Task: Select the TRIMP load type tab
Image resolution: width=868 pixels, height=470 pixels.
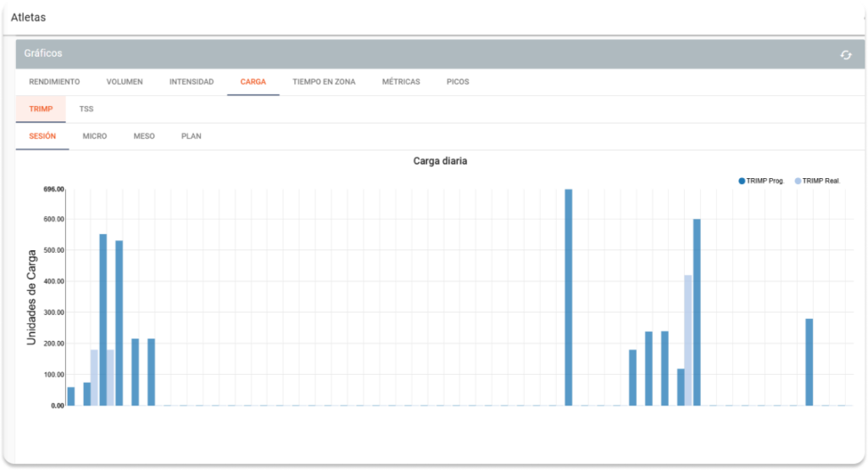Action: 41,109
